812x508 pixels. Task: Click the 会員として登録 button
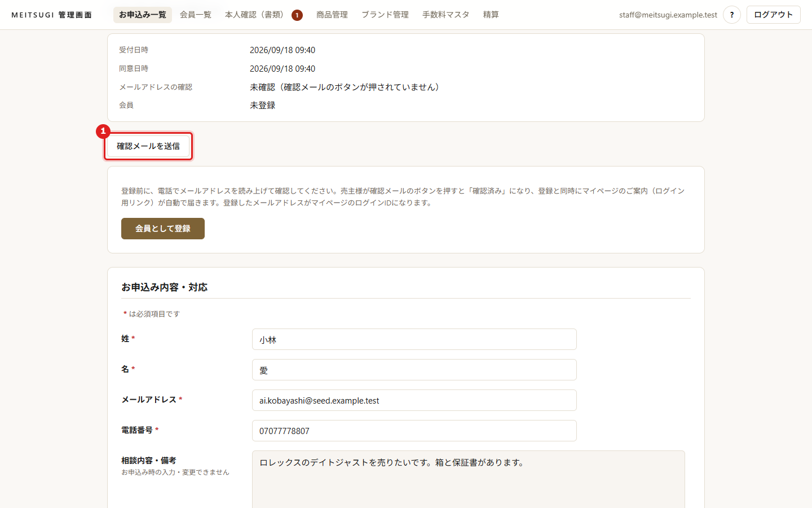[x=163, y=229]
